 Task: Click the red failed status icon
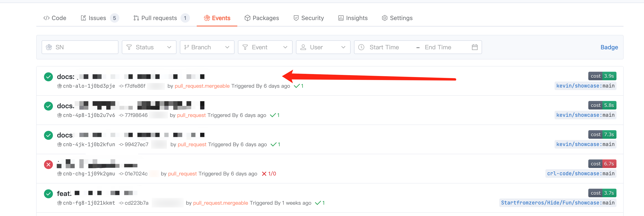click(48, 165)
